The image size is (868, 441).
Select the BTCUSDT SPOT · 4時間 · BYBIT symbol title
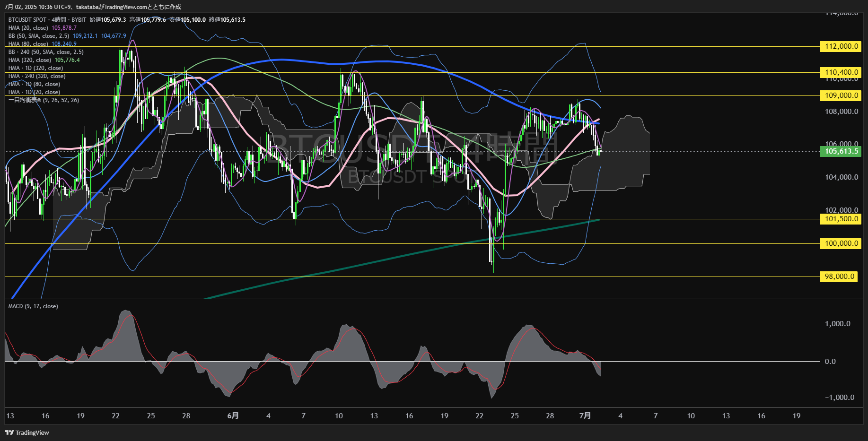pyautogui.click(x=47, y=20)
